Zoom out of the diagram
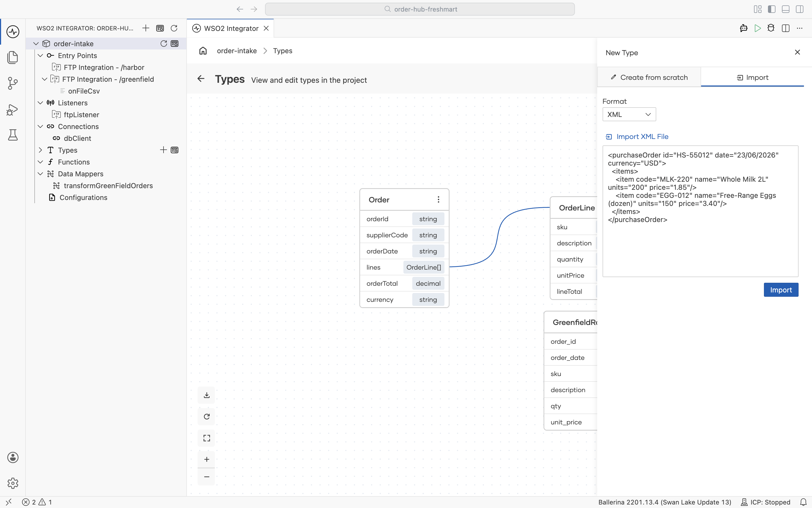 point(207,477)
